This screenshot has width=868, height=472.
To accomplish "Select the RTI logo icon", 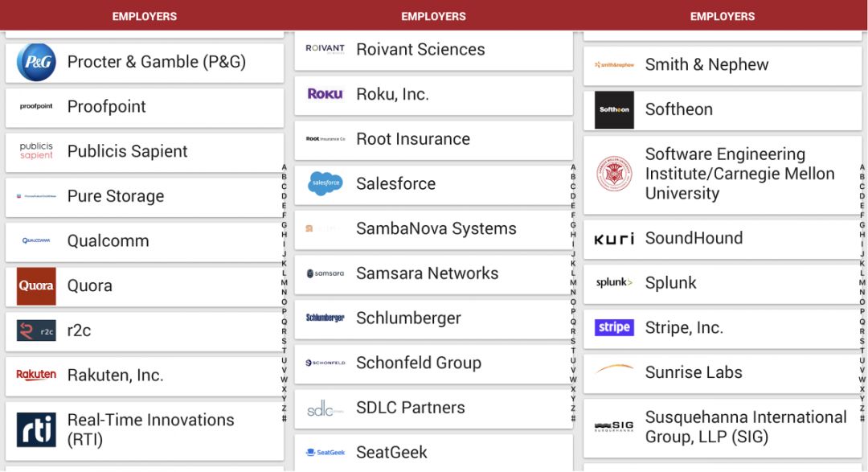I will tap(36, 429).
